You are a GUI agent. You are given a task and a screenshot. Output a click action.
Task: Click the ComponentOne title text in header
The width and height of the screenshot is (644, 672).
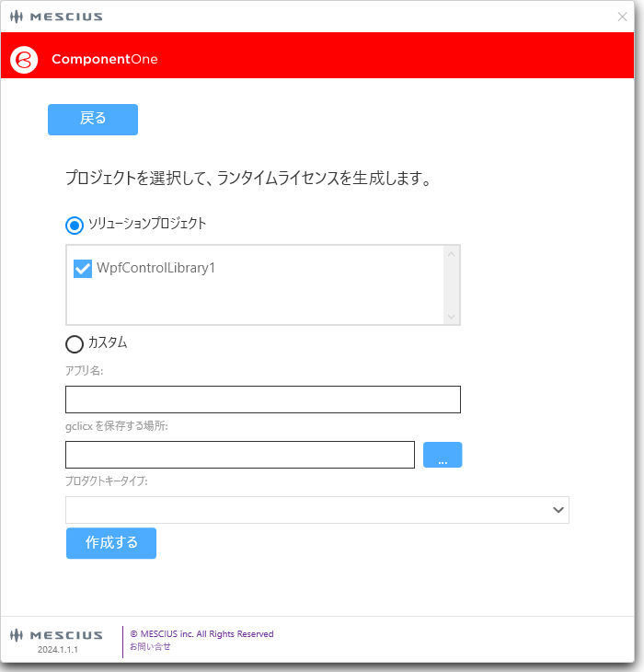point(105,59)
